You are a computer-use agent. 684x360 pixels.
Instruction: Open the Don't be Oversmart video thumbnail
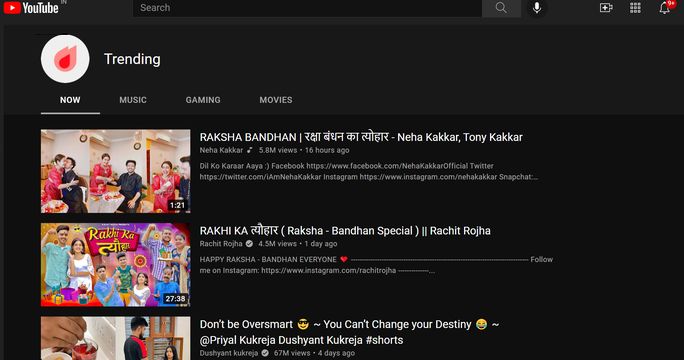point(116,339)
